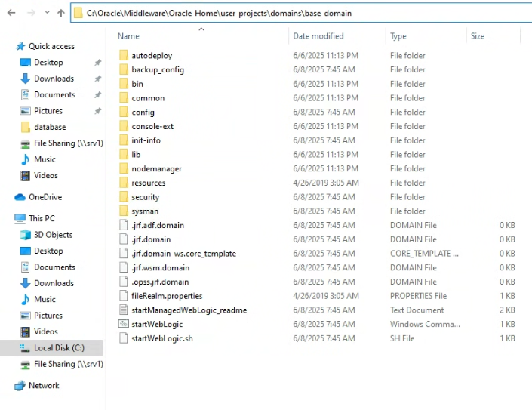Click 4/26/2019 date of resources folder
Viewport: 532px width, 410px height.
(326, 183)
